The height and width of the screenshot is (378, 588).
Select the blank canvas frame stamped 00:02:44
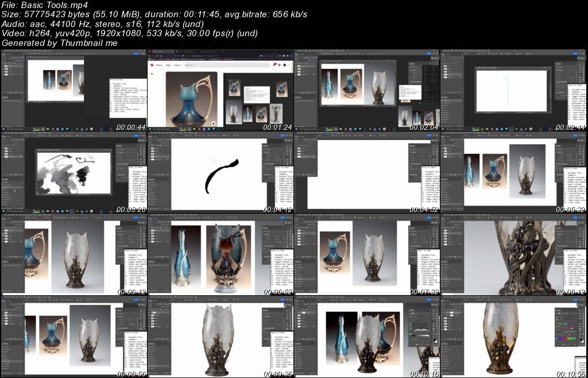514,90
